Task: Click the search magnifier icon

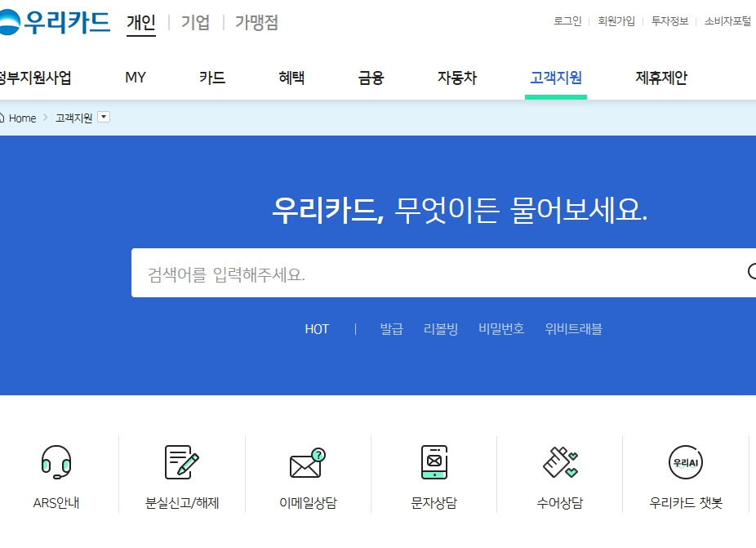Action: click(752, 272)
